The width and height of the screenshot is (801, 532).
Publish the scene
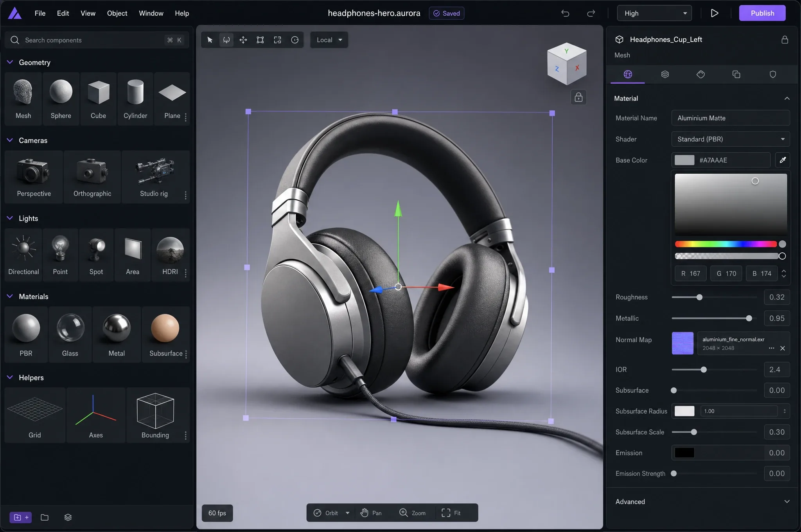click(x=762, y=13)
